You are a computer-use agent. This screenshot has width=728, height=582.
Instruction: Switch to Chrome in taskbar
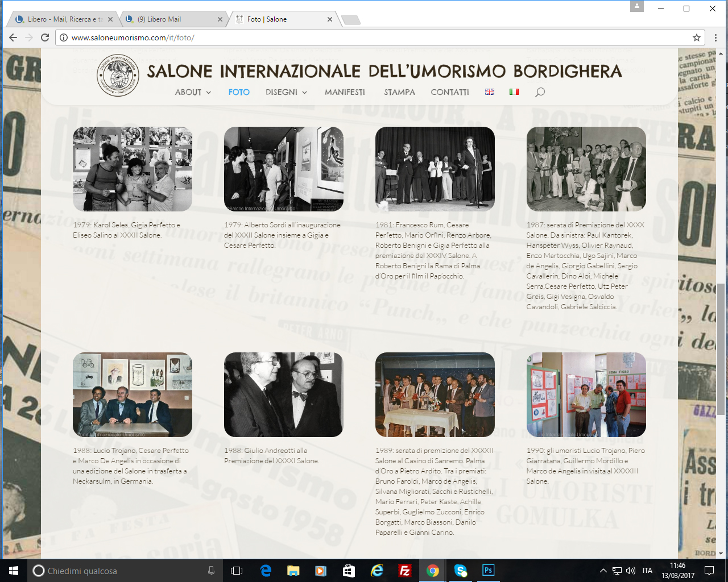tap(433, 571)
